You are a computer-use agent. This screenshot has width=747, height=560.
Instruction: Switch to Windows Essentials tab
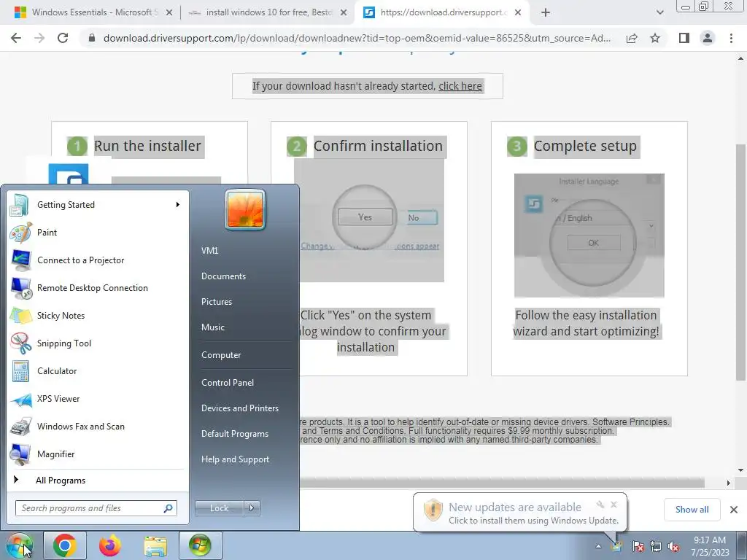coord(94,12)
